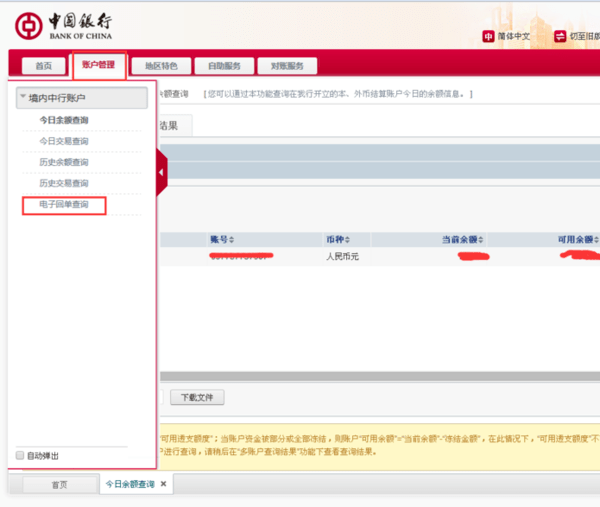Click the sort icon on 当前余额 column

tap(482, 240)
